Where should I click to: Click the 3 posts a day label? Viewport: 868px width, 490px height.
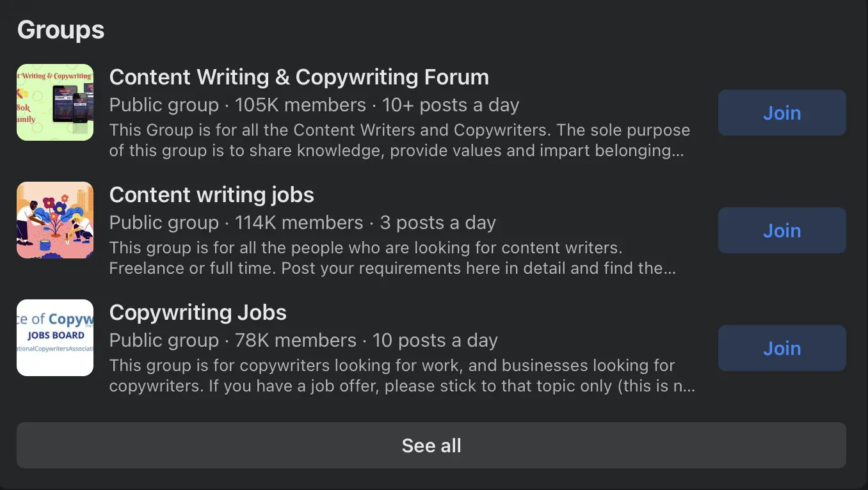437,222
